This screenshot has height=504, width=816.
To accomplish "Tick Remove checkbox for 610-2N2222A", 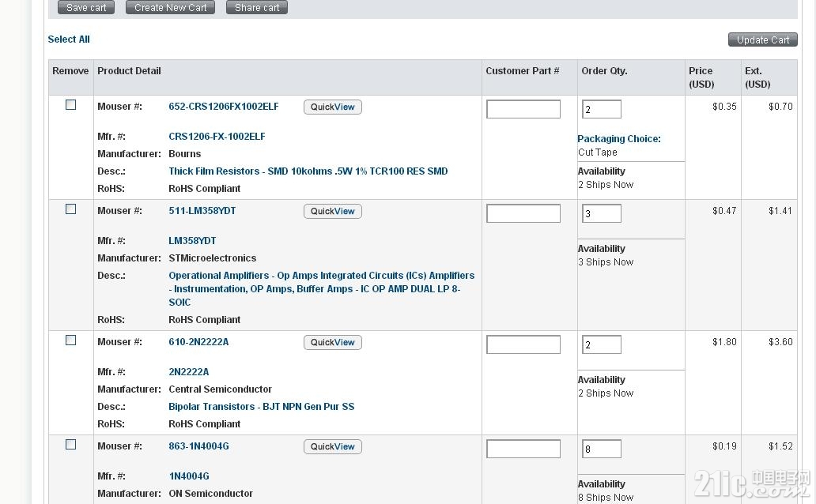I will click(71, 340).
